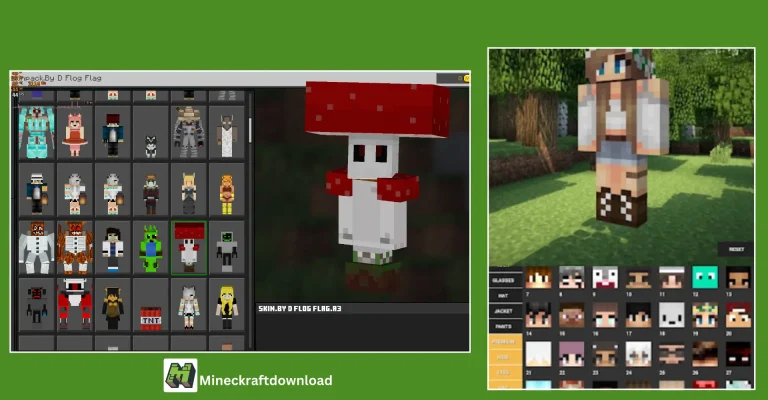Open the first yellow premium tab
This screenshot has width=768, height=400.
click(x=504, y=341)
